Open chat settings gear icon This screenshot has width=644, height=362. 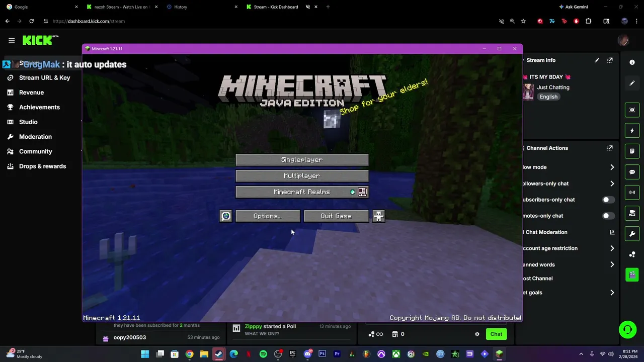point(477,334)
